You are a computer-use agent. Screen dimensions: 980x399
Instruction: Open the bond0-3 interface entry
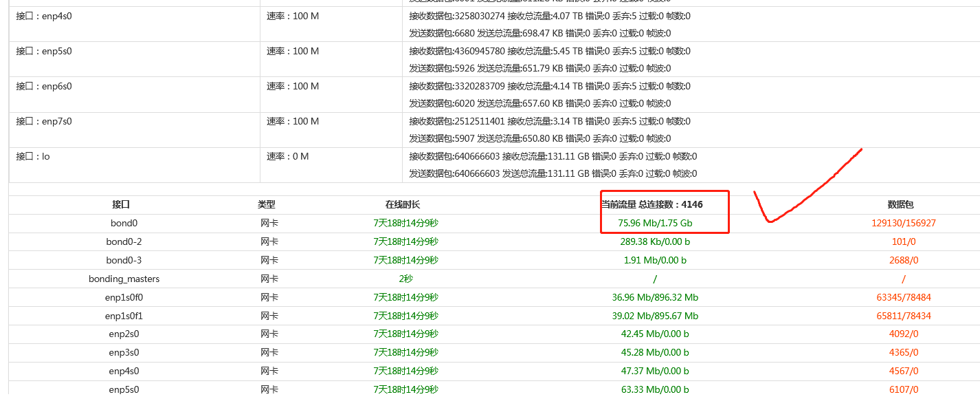coord(124,261)
